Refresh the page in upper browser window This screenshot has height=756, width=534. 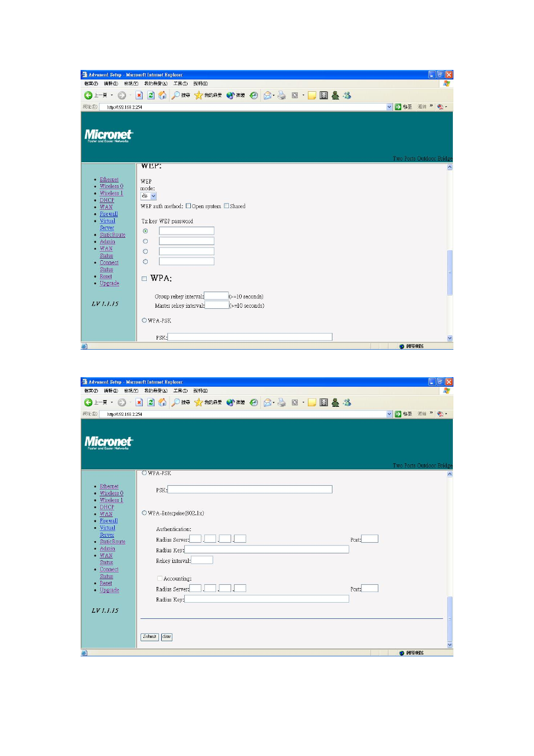[151, 96]
